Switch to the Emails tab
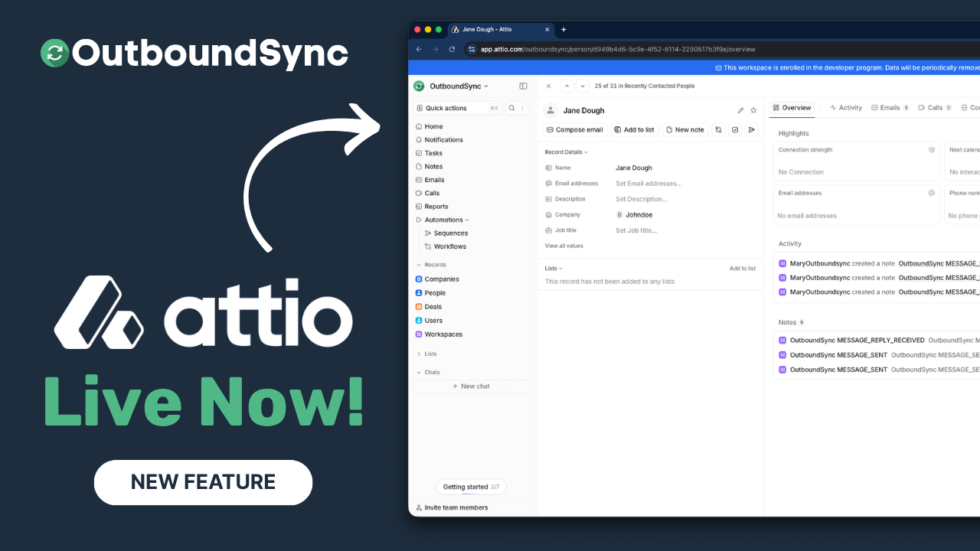The width and height of the screenshot is (980, 551). 890,108
